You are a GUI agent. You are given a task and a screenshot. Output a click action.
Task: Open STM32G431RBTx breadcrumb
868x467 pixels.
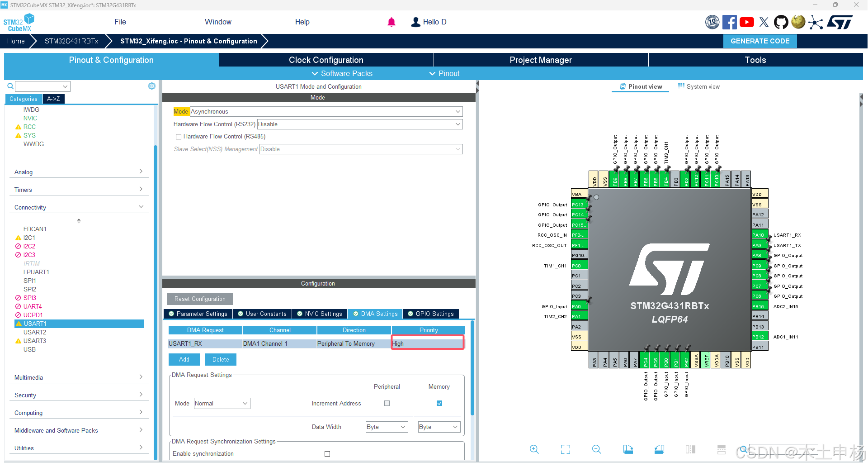tap(71, 41)
